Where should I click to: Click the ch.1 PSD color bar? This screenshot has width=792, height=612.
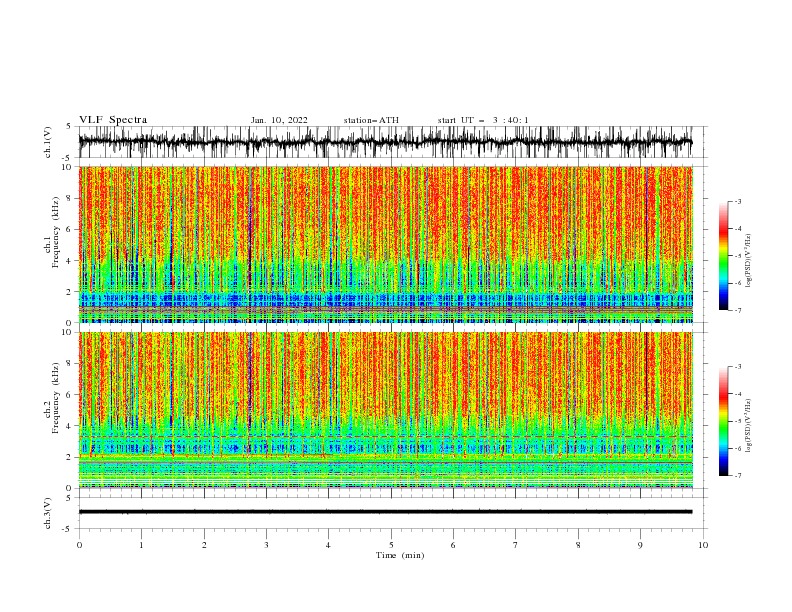pyautogui.click(x=724, y=256)
